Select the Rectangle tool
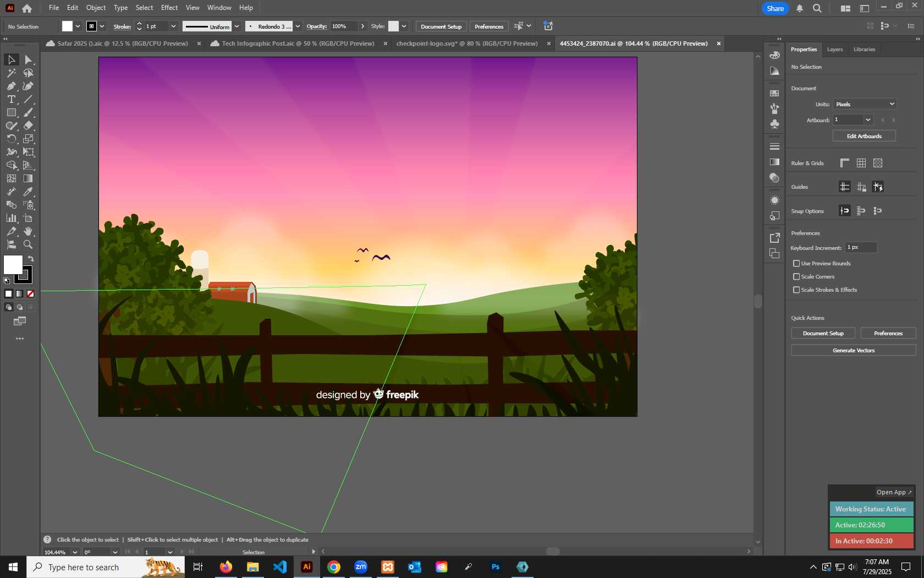Image resolution: width=924 pixels, height=578 pixels. [x=11, y=112]
